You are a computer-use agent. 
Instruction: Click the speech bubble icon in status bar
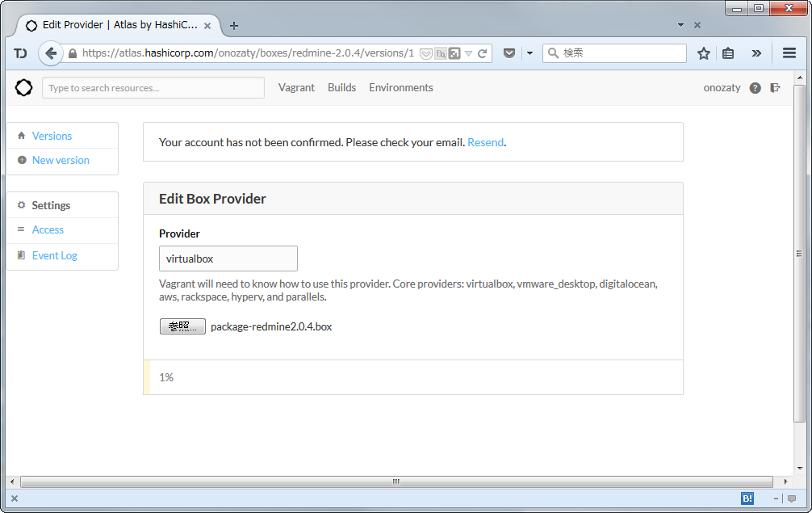point(791,498)
